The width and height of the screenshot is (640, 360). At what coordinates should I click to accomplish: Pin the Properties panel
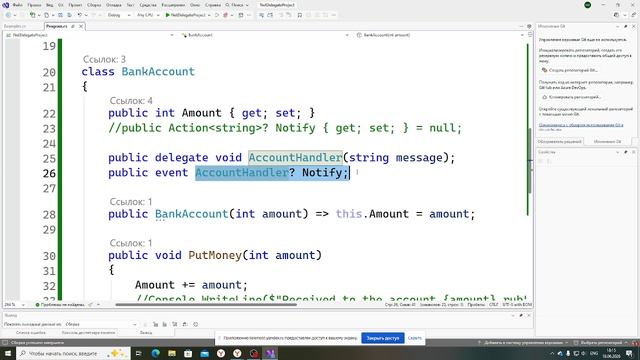[x=626, y=152]
